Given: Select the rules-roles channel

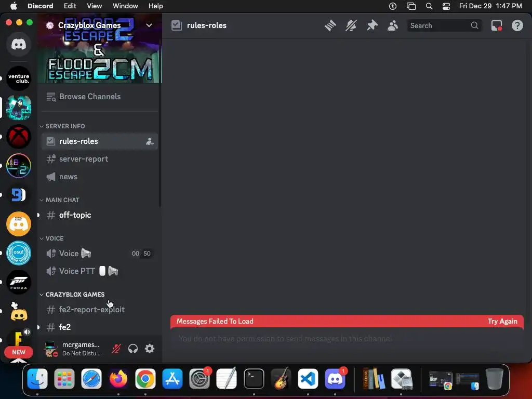Looking at the screenshot, I should coord(99,141).
